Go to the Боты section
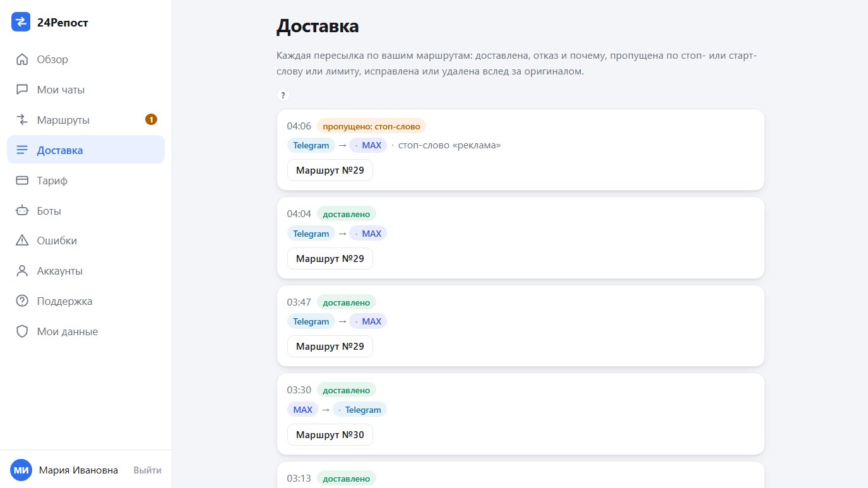Screen dimensions: 868x488 86,211
